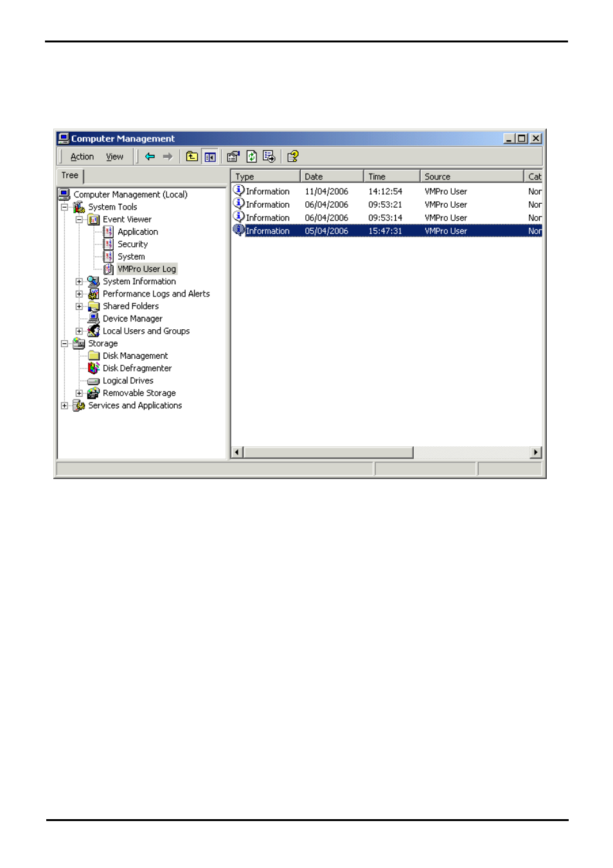The width and height of the screenshot is (613, 868).
Task: Click the Refresh toolbar icon
Action: 251,156
